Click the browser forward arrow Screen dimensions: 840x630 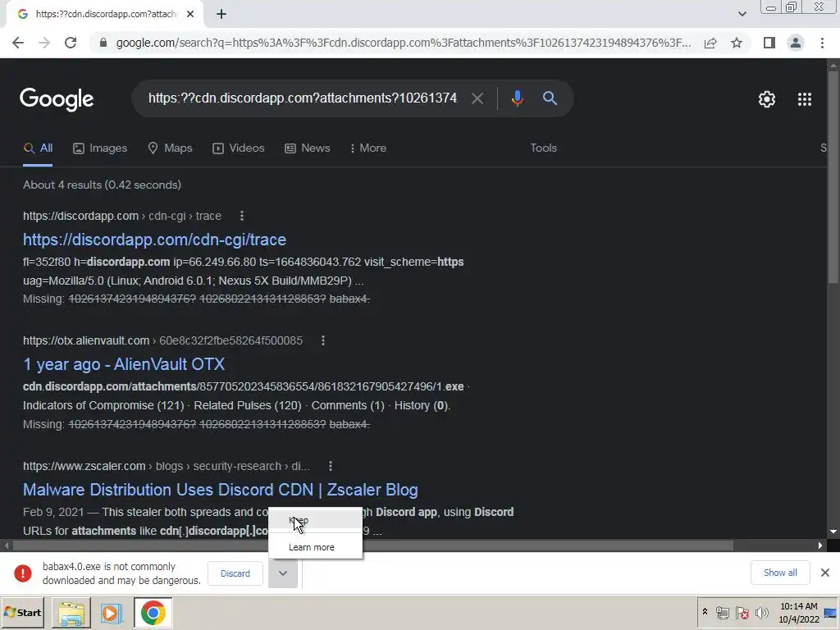point(44,43)
